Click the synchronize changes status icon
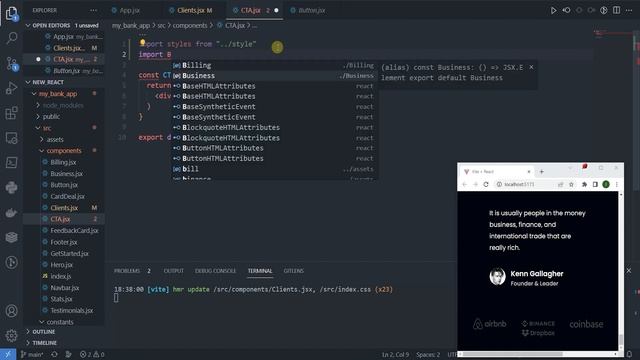The image size is (640, 360). point(54,354)
